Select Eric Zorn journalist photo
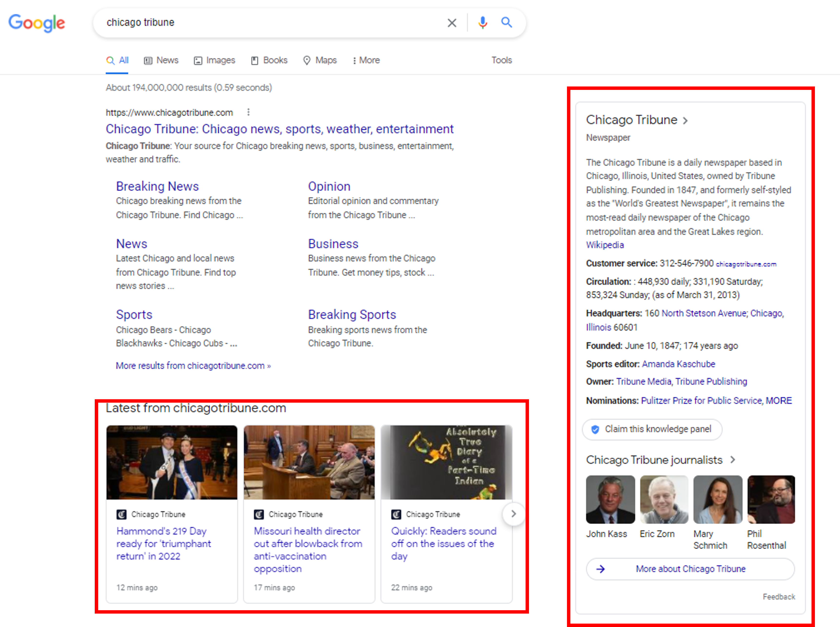Viewport: 840px width, 627px height. click(664, 499)
